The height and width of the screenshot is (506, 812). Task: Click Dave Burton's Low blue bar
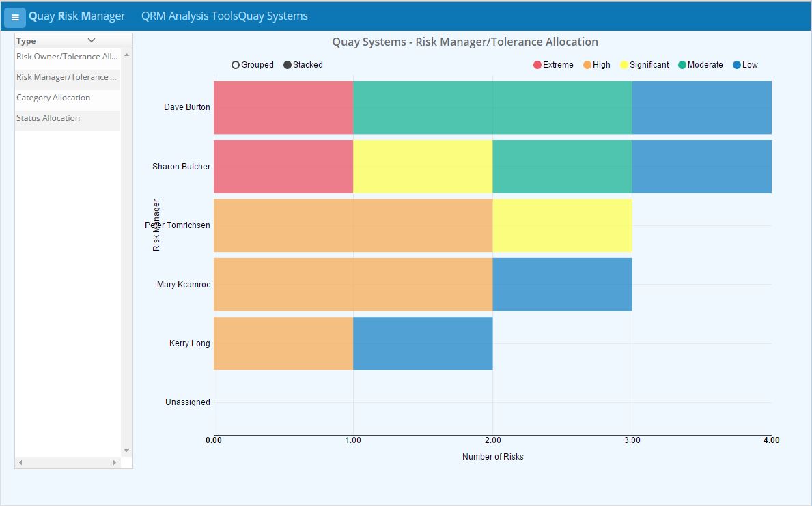click(701, 107)
